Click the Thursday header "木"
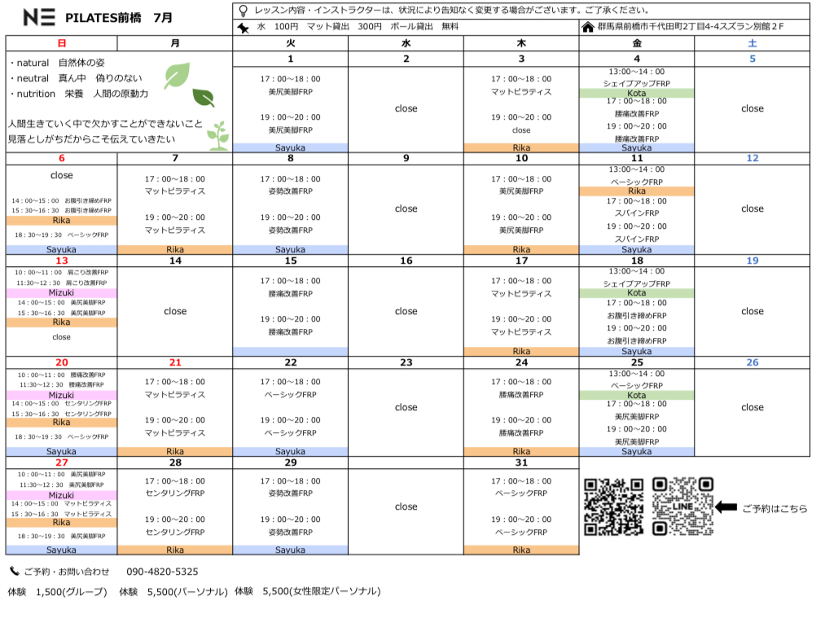 (x=521, y=43)
